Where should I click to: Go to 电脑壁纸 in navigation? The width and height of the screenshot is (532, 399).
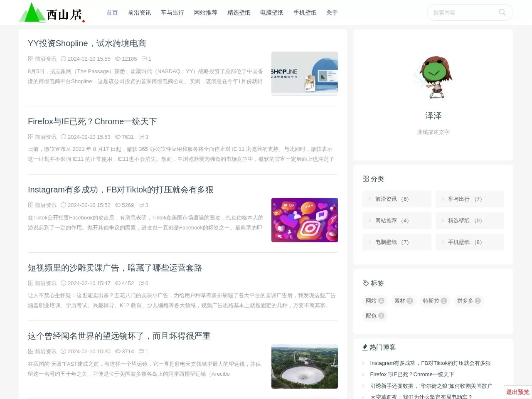click(x=271, y=13)
